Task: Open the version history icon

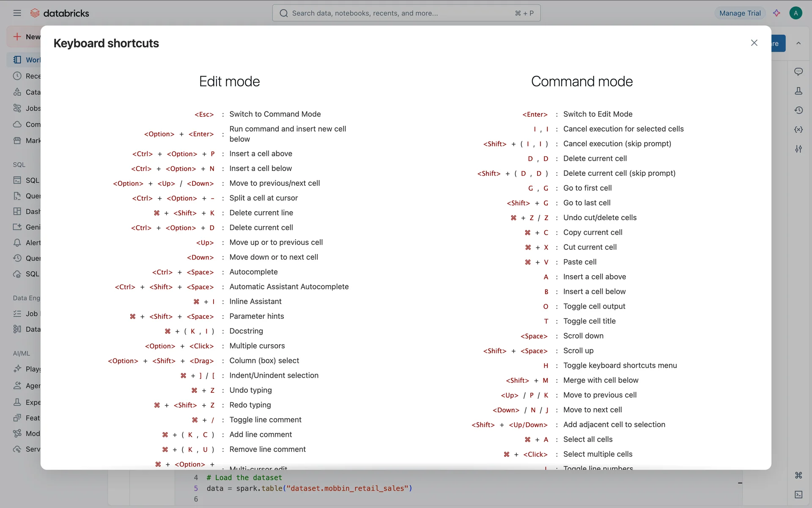Action: coord(798,110)
